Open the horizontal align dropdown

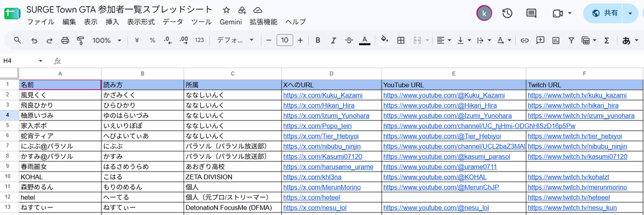click(x=444, y=40)
